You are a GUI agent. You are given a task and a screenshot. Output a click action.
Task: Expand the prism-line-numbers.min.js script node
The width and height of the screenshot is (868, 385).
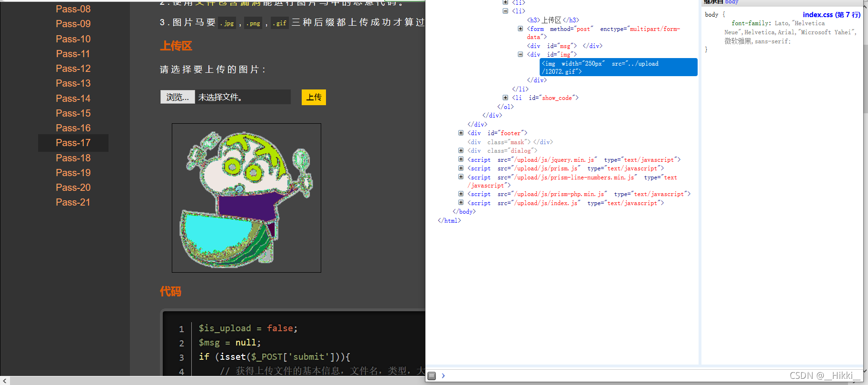[x=461, y=177]
